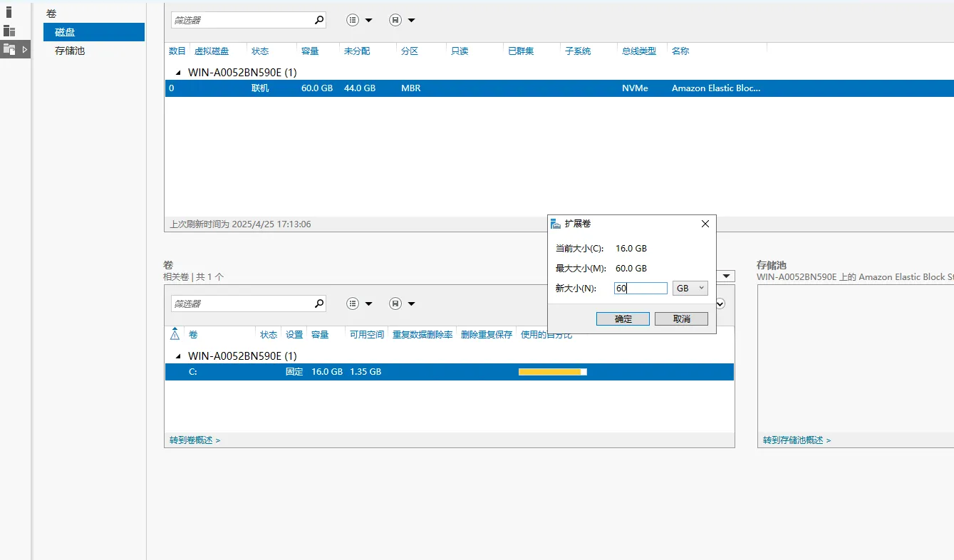This screenshot has height=560, width=954.
Task: Open the 转到卷概述 link
Action: pyautogui.click(x=195, y=440)
